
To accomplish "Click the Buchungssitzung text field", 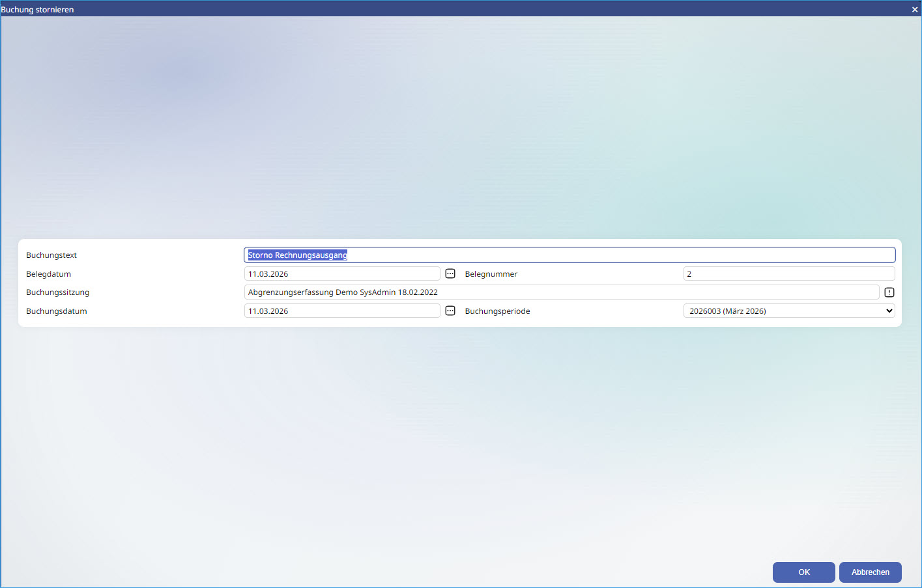I will 562,292.
